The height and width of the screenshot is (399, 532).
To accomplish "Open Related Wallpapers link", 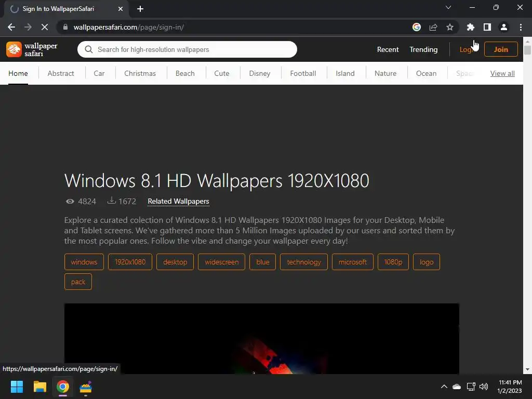I will point(179,201).
